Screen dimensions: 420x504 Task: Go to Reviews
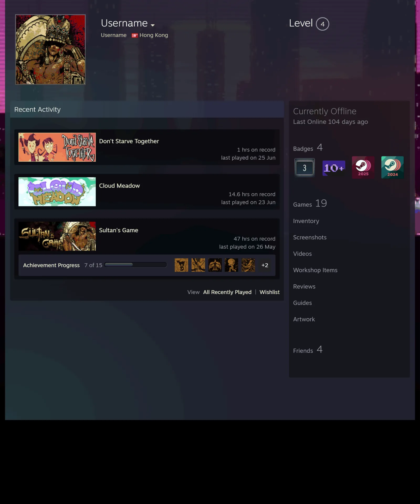304,286
